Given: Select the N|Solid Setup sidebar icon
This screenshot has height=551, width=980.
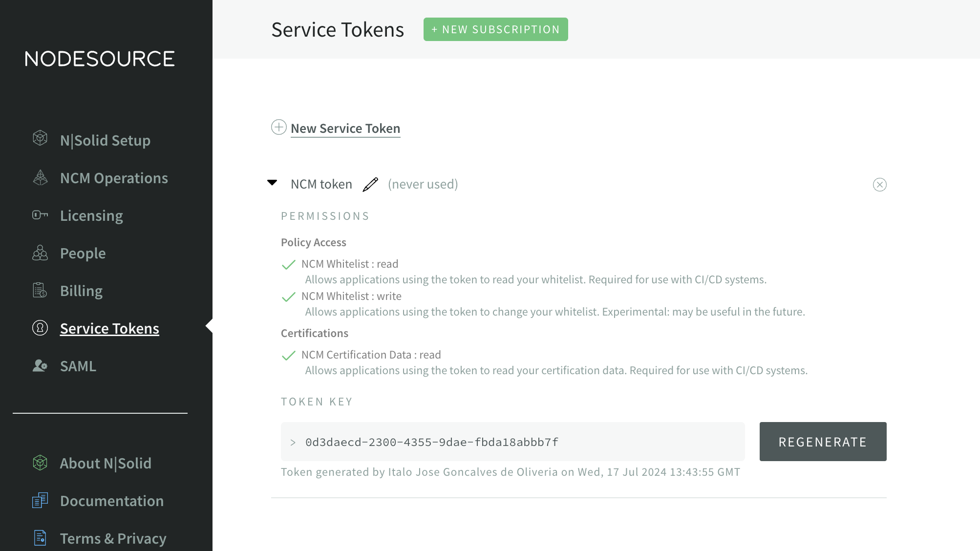Looking at the screenshot, I should click(40, 139).
